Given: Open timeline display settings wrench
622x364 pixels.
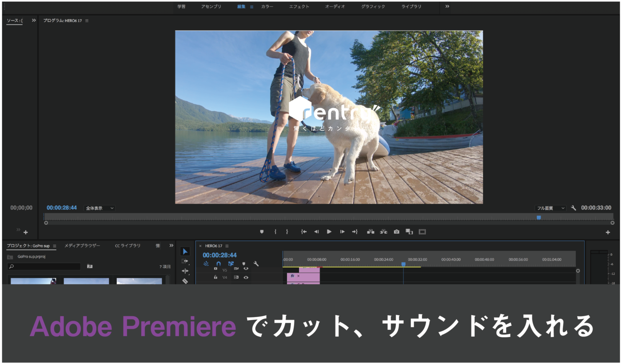Looking at the screenshot, I should coord(256,264).
